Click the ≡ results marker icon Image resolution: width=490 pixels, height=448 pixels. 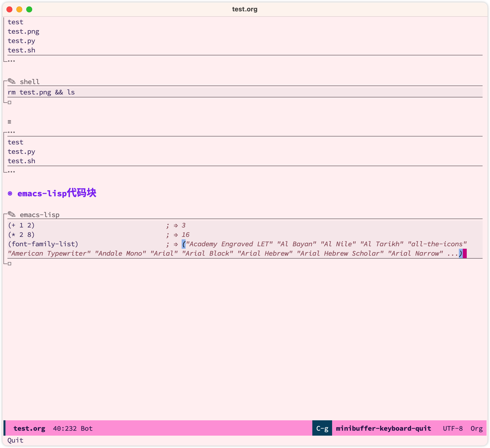9,122
